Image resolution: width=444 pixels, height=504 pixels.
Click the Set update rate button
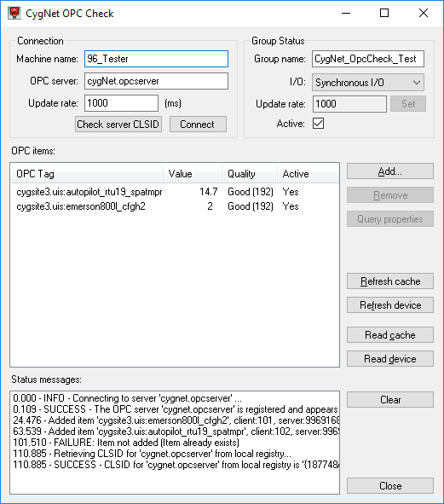click(408, 104)
